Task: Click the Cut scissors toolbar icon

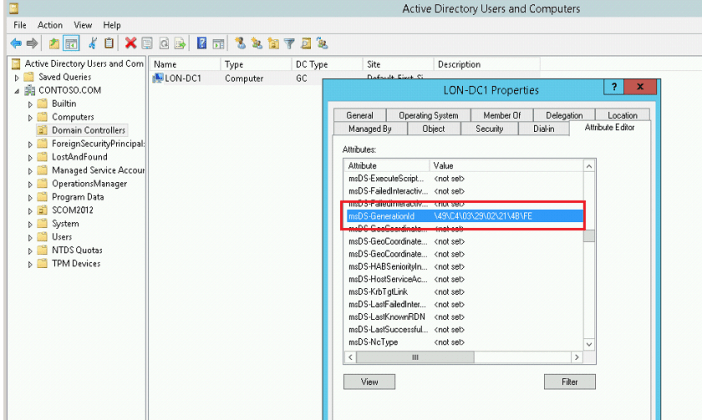Action: pyautogui.click(x=93, y=43)
